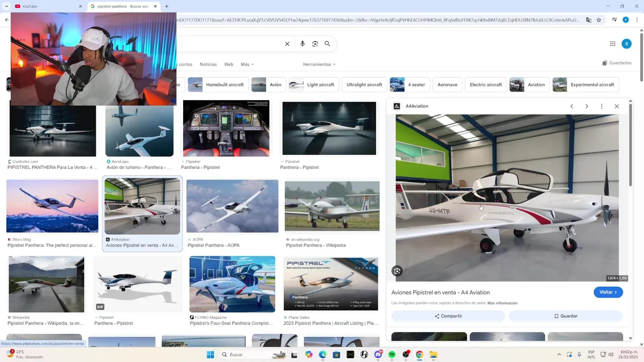Click the Compartir share button

(x=448, y=316)
